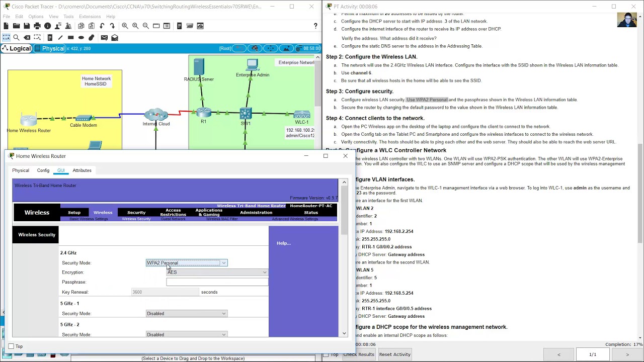Viewport: 644px width, 362px height.
Task: Open the Tools menu
Action: [x=68, y=17]
